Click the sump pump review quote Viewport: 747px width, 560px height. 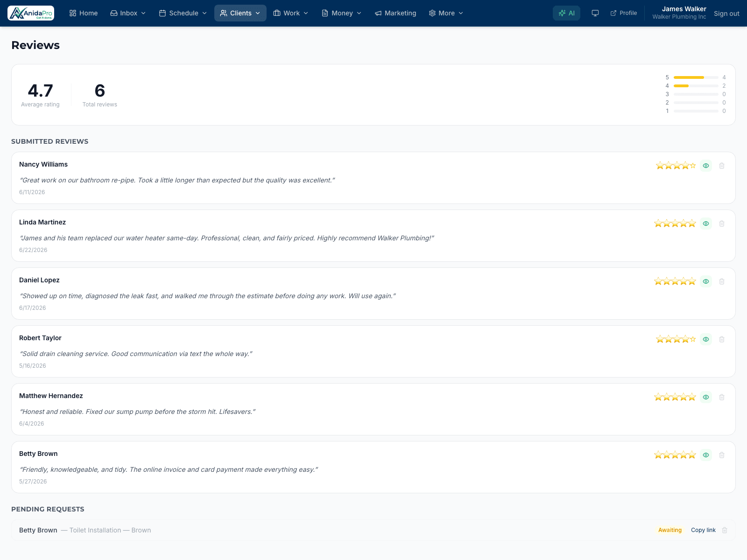click(x=137, y=412)
